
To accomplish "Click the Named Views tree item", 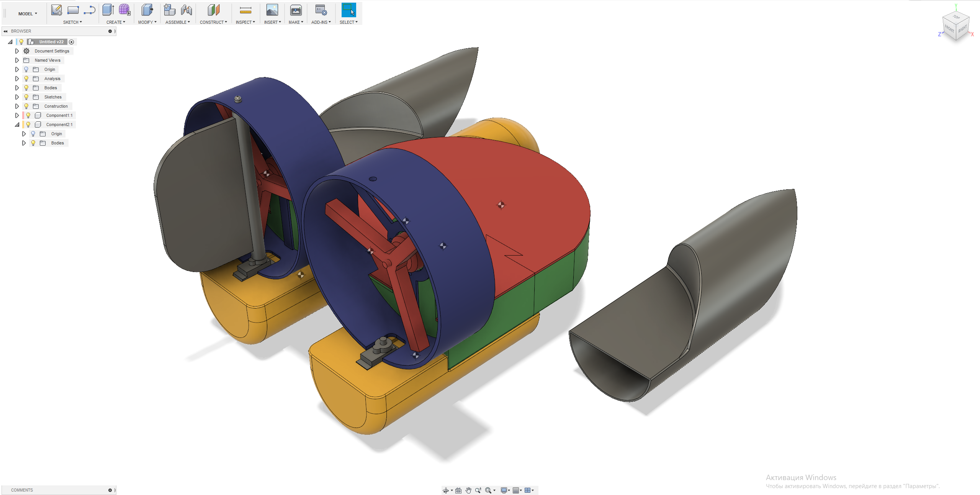I will tap(47, 60).
